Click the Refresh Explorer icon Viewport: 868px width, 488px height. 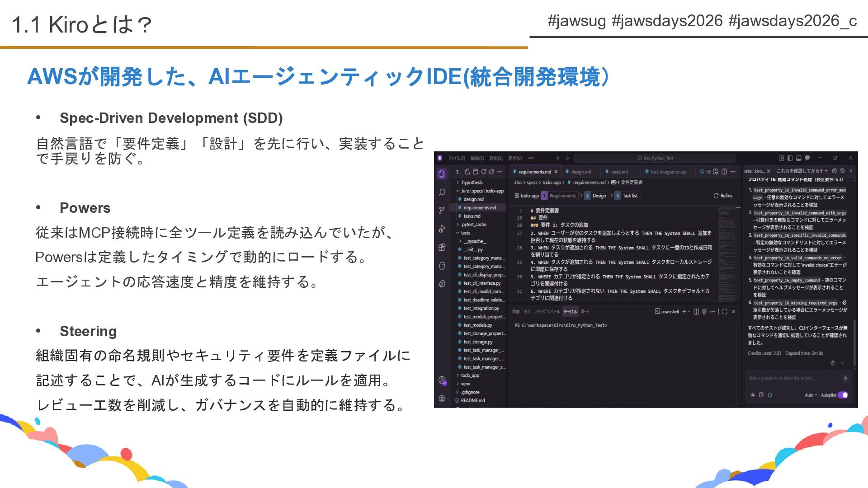(483, 172)
